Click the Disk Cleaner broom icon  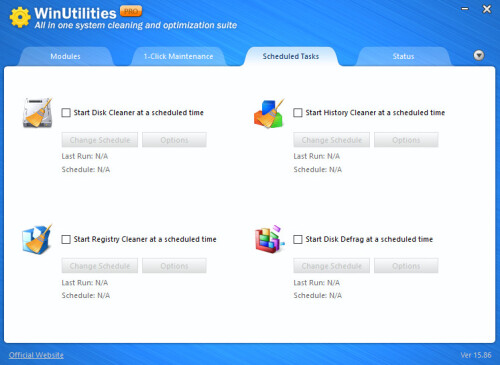(38, 113)
